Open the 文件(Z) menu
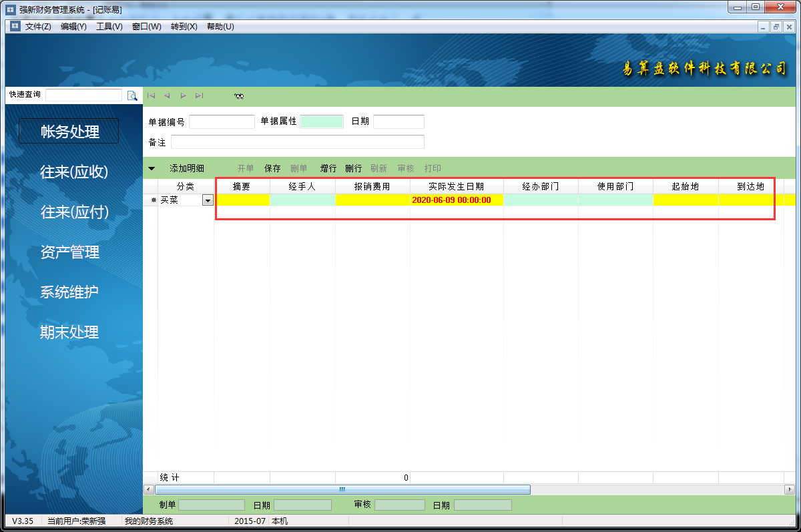Screen dimensions: 801x532 click(38, 27)
